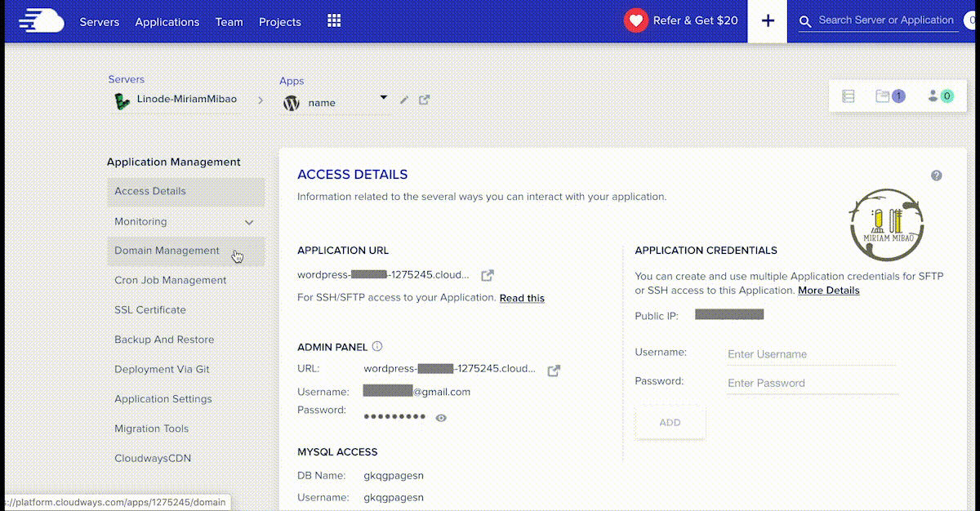Expand the Monitoring menu chevron

click(249, 222)
